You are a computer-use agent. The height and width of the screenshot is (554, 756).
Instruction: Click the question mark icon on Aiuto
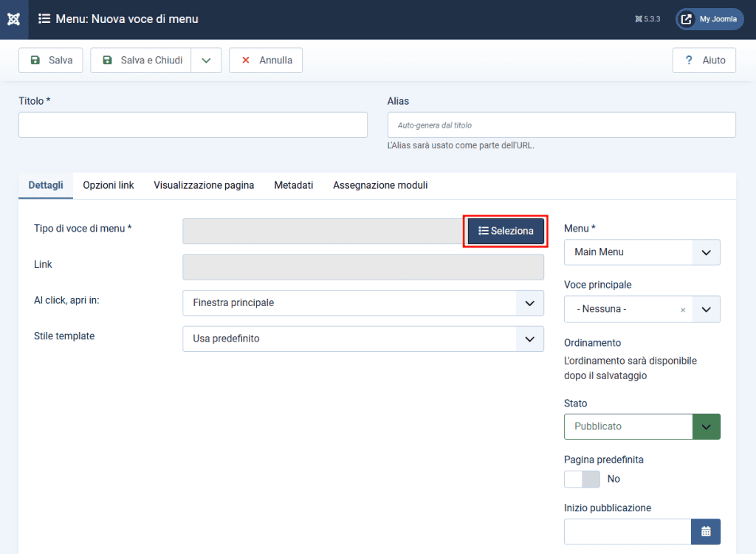pos(689,60)
